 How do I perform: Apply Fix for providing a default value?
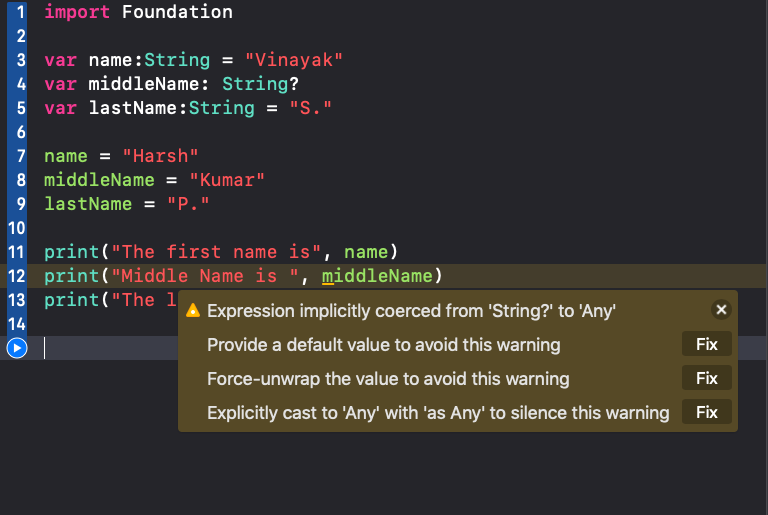click(x=707, y=345)
